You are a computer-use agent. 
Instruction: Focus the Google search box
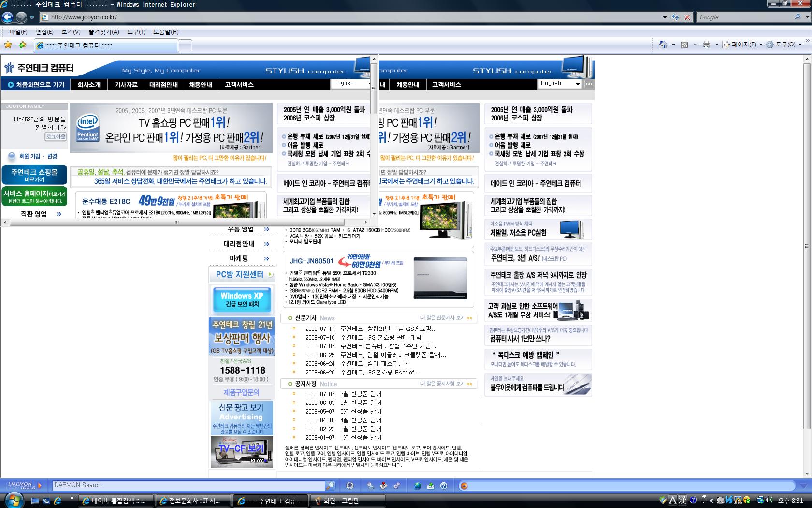(744, 17)
